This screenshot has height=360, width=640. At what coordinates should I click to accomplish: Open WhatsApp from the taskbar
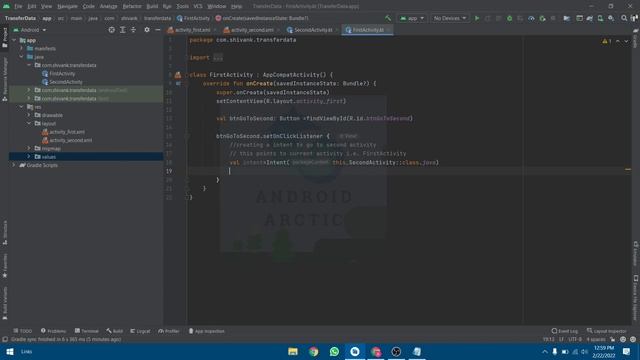click(x=334, y=351)
